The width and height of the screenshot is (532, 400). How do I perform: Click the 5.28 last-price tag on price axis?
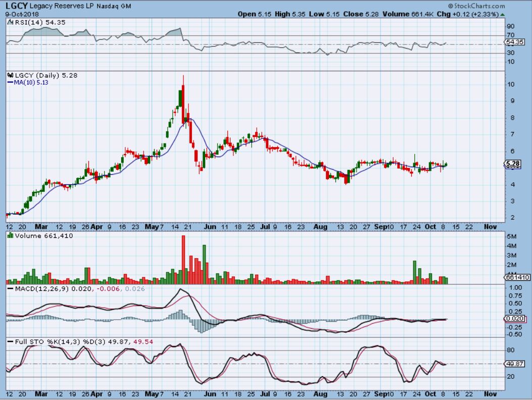pyautogui.click(x=513, y=164)
